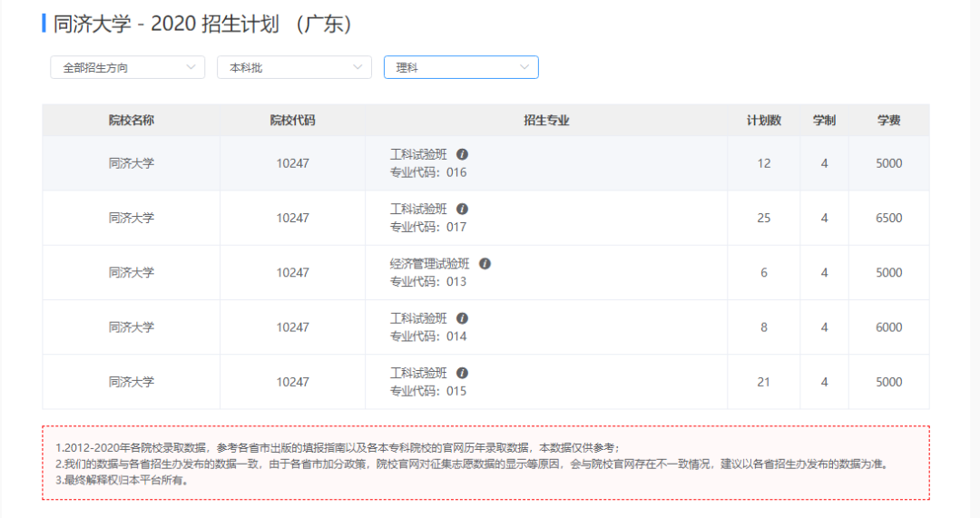Click plan count 6 cell

764,273
